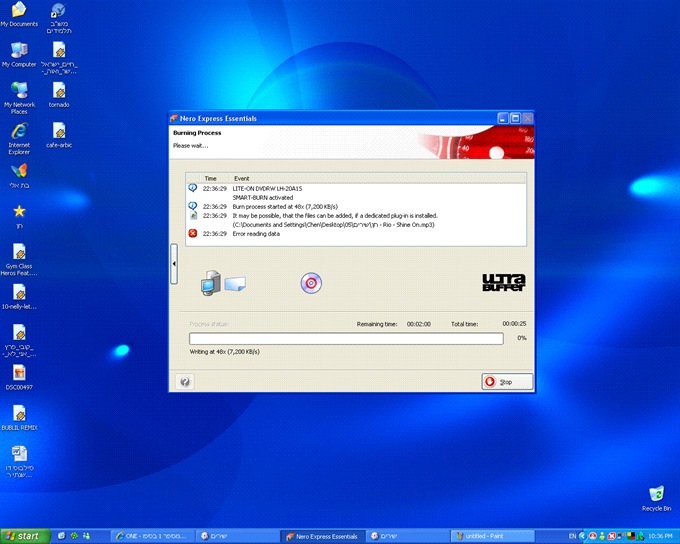
Task: Switch to the untitled - Paint taskbar window
Action: point(492,536)
